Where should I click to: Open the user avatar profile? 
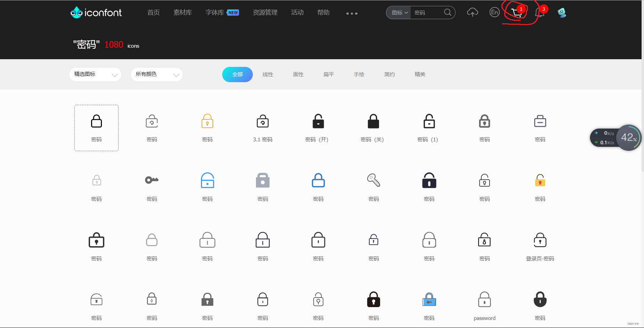coord(562,13)
